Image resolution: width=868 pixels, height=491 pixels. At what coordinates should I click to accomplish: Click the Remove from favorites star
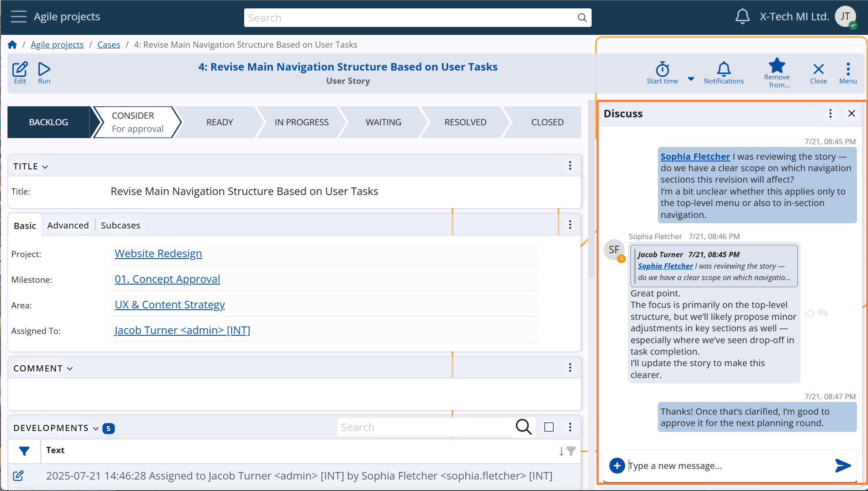pyautogui.click(x=777, y=72)
